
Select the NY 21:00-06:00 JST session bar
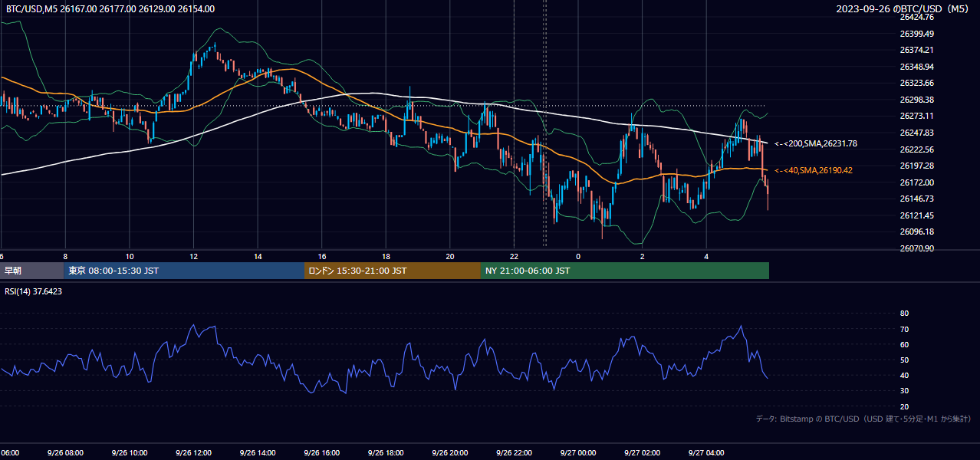(625, 271)
